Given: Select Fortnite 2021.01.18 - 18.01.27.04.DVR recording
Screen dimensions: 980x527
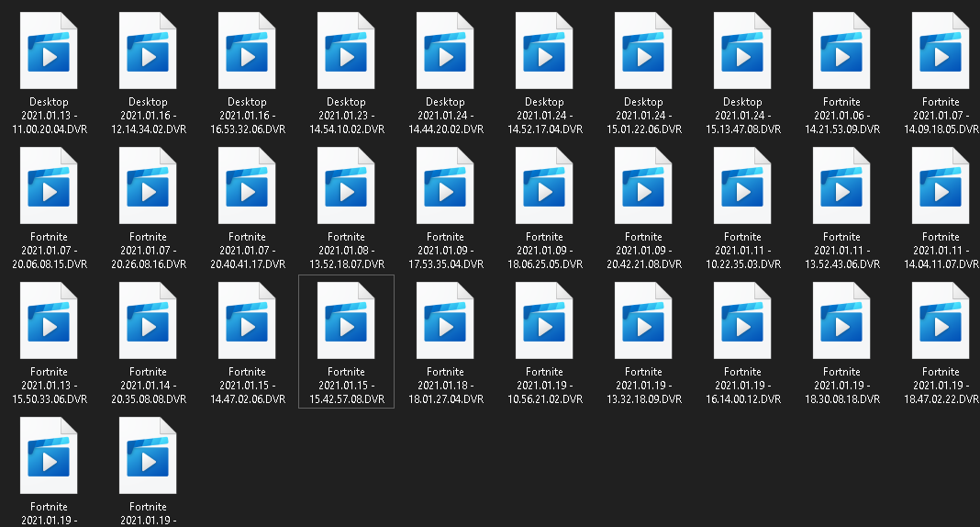Looking at the screenshot, I should (x=445, y=343).
